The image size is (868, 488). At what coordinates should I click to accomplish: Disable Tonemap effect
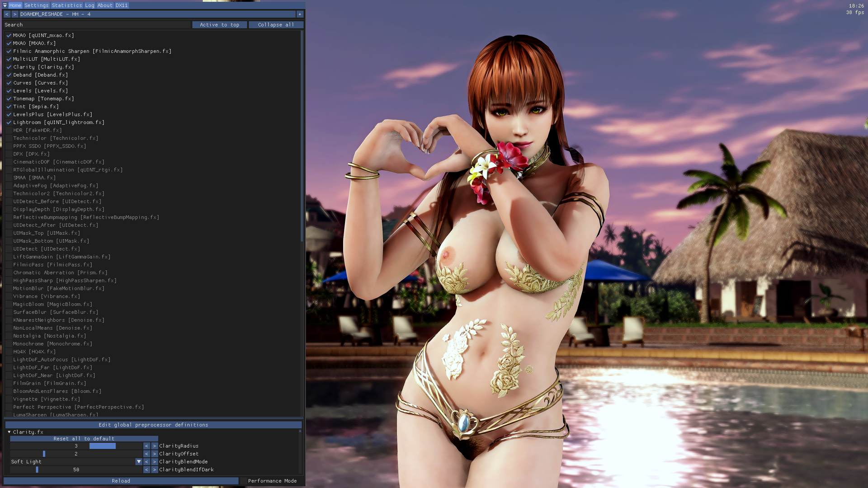click(x=9, y=99)
